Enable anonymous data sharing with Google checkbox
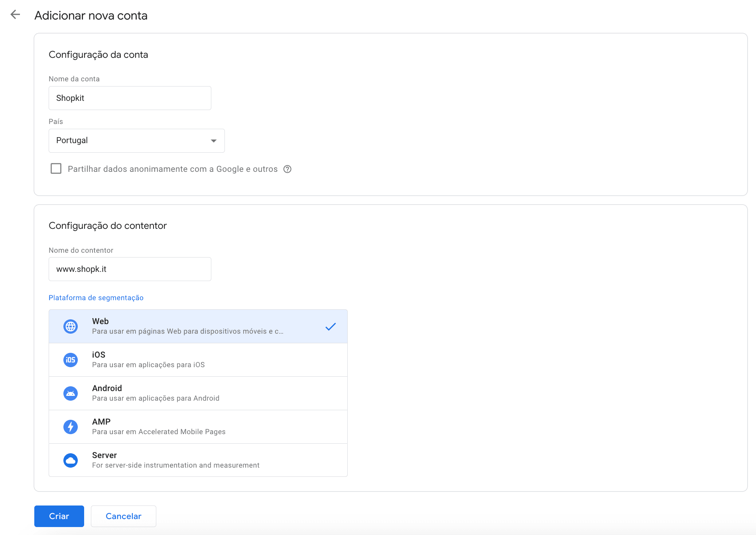Screen dimensions: 756x535 point(56,169)
